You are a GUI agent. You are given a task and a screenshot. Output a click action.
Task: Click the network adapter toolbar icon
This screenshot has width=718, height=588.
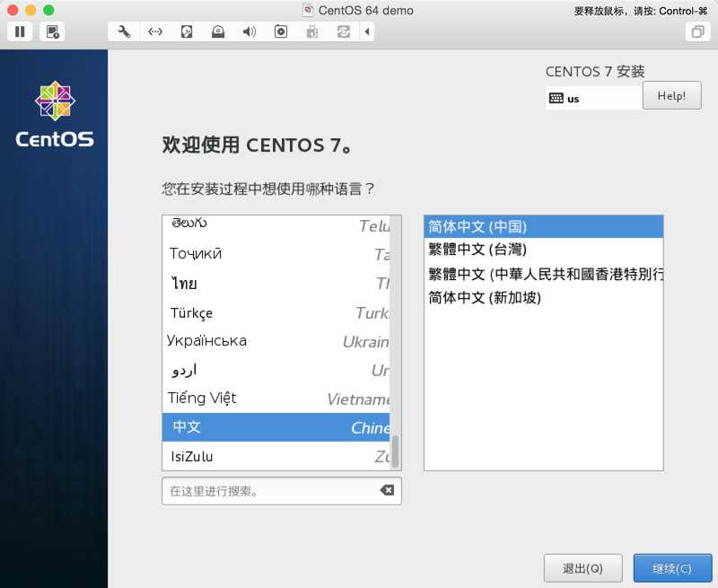tap(155, 31)
